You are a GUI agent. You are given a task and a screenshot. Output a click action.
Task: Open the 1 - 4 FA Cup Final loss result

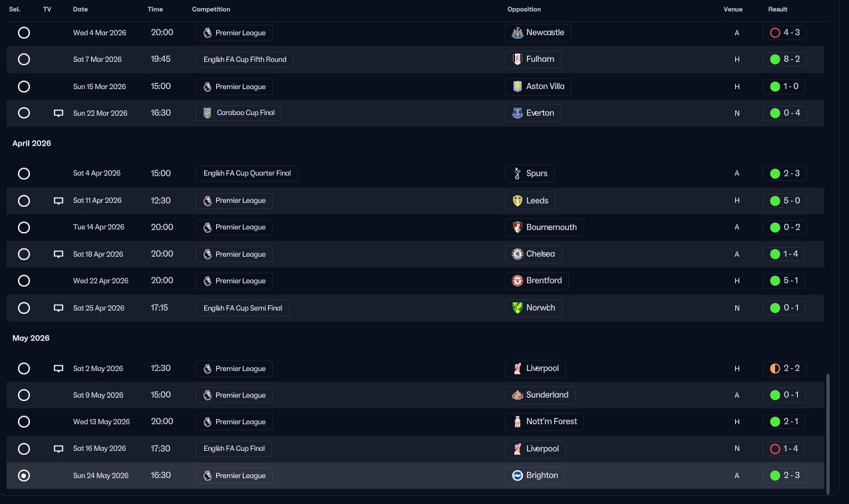click(784, 449)
